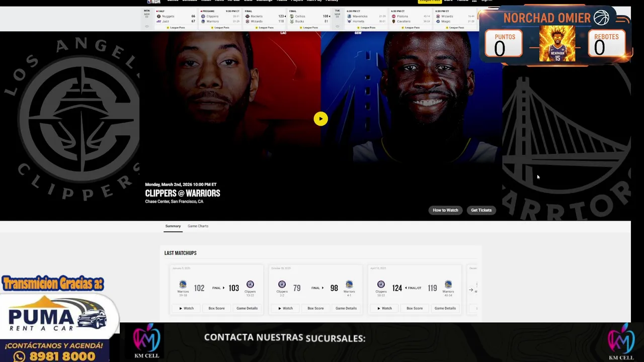This screenshot has height=362, width=644.
Task: Open League Pass for Mavericks vs Hornets
Action: click(366, 28)
